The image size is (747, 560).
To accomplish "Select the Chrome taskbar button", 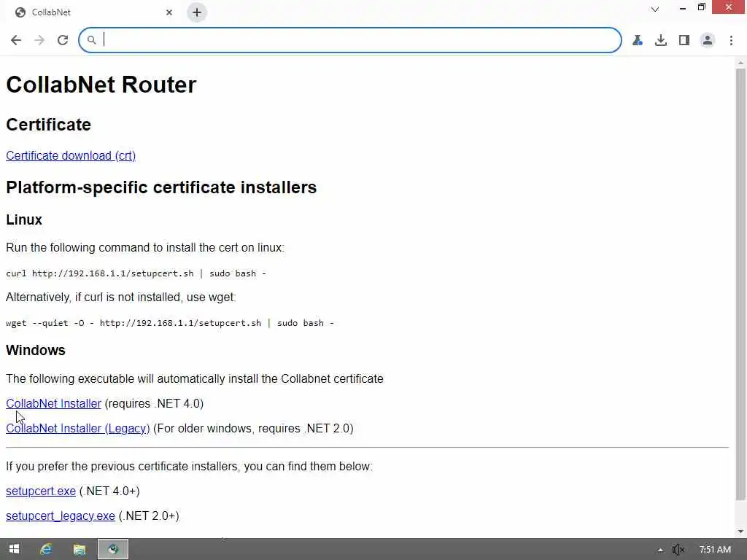I will coord(113,549).
